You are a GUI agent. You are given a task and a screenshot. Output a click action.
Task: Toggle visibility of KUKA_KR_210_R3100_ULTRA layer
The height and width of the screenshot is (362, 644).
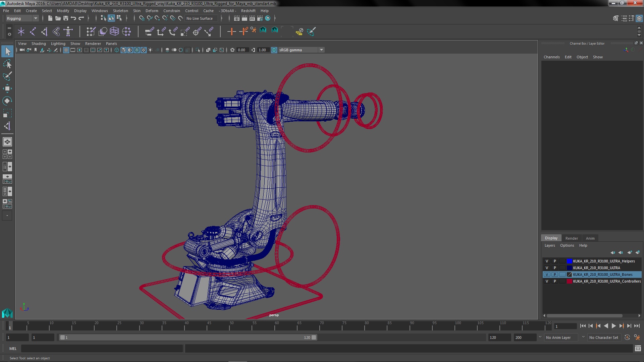[547, 267]
